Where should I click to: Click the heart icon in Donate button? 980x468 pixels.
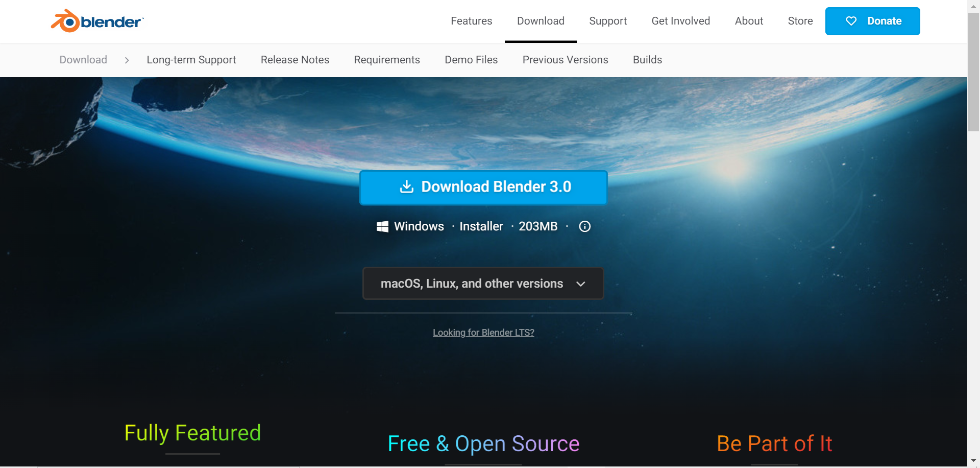851,21
